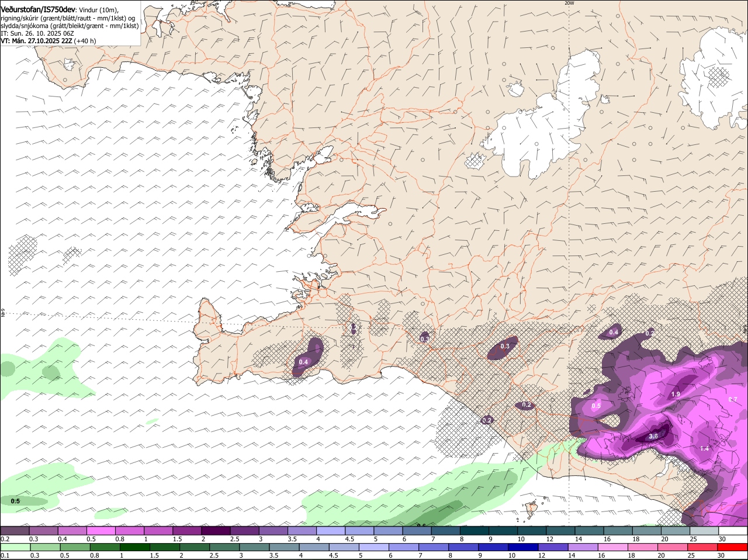Select the 'IT: Sun. 26. 10. 2025 06Z' line
748x560 pixels.
click(x=37, y=33)
